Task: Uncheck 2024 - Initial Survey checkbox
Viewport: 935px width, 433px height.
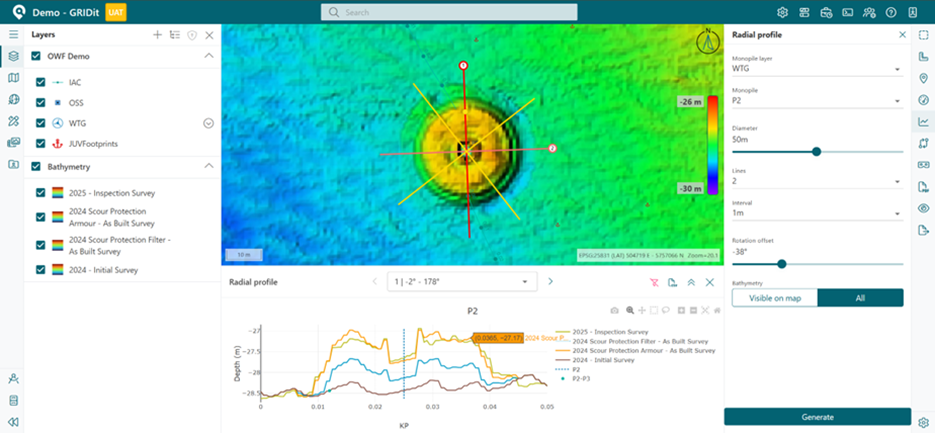Action: 41,270
